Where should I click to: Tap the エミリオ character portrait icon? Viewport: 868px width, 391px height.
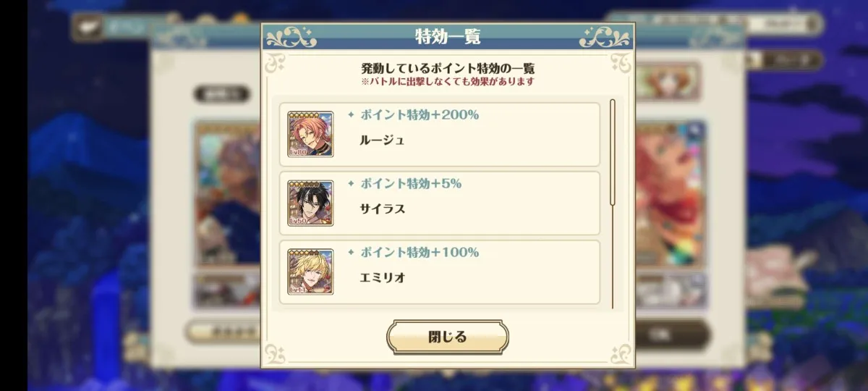click(x=310, y=272)
